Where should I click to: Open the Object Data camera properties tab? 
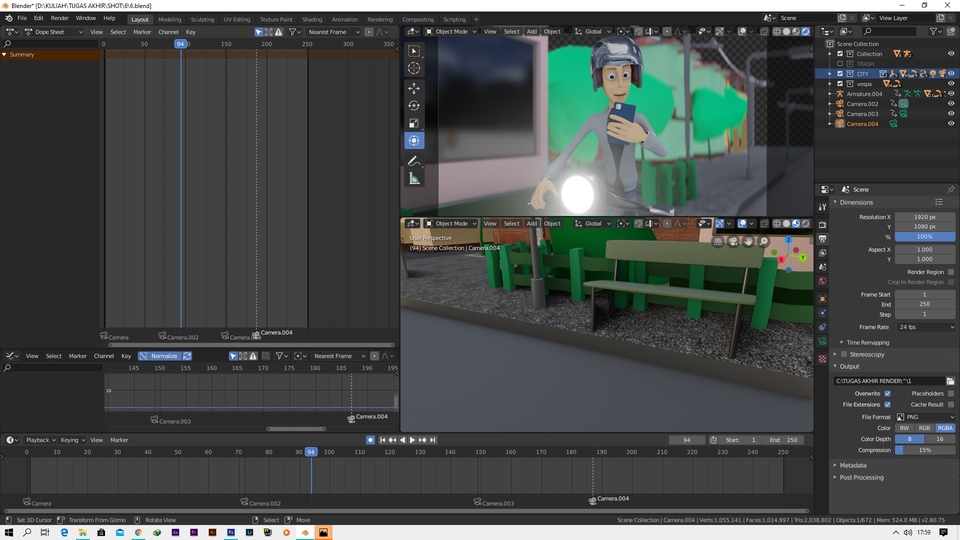pos(822,341)
